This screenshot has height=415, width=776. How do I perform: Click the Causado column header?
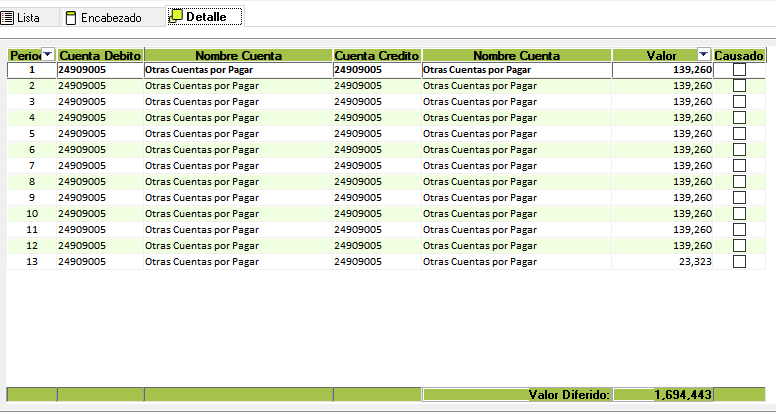tap(740, 55)
